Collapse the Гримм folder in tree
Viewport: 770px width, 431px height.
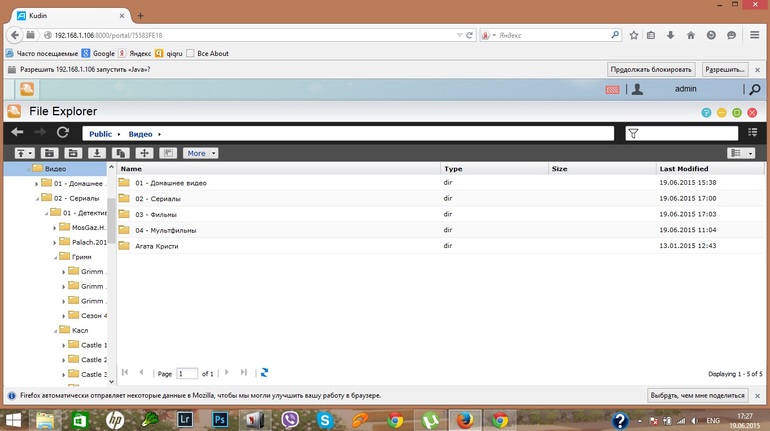pos(55,256)
